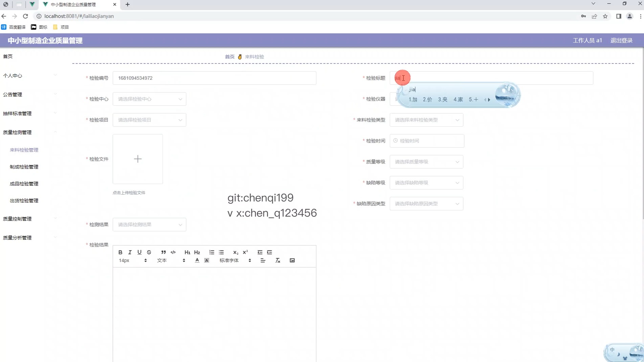The width and height of the screenshot is (644, 362).
Task: Open 首页 from the breadcrumb
Action: [229, 56]
